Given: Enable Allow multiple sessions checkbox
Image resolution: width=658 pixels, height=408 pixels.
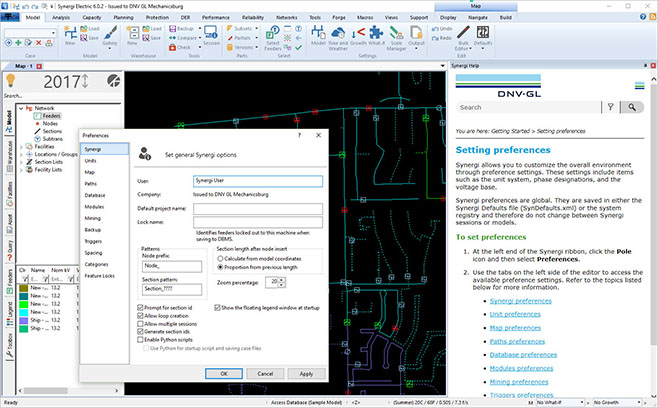Looking at the screenshot, I should 141,324.
